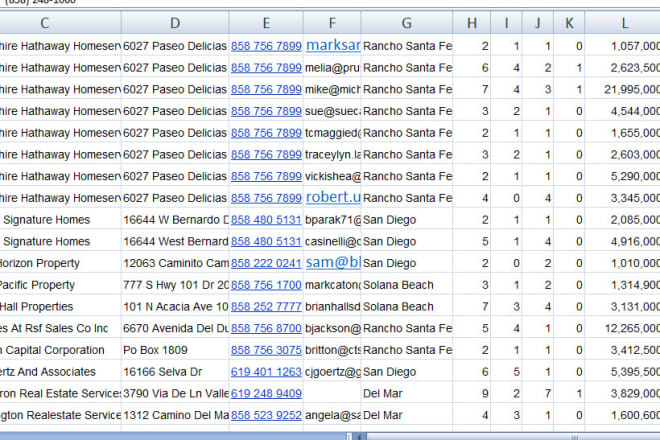
Task: Open phone link 858 222 0241
Action: tap(266, 263)
